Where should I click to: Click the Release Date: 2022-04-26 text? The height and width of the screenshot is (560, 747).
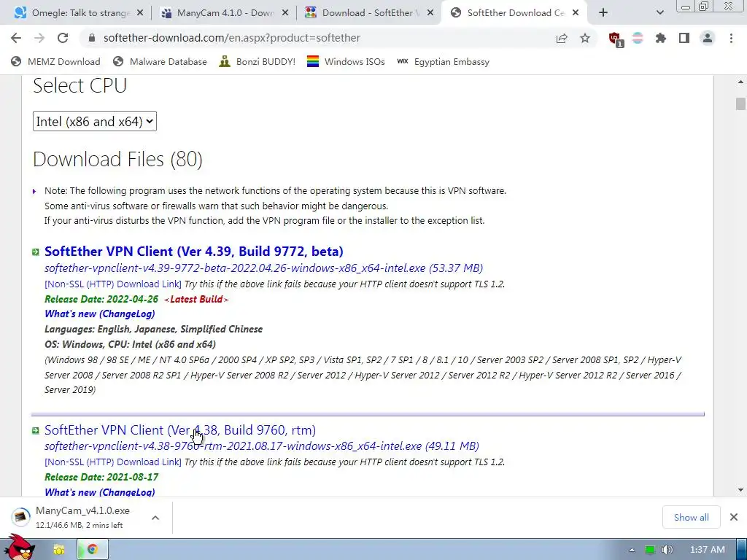coord(101,299)
